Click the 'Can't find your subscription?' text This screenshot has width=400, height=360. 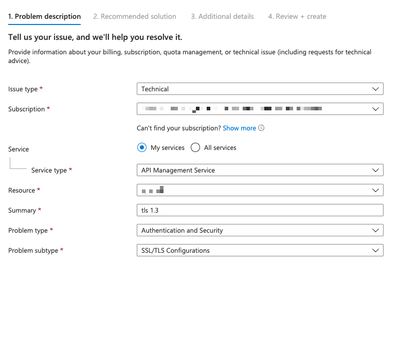tap(179, 128)
